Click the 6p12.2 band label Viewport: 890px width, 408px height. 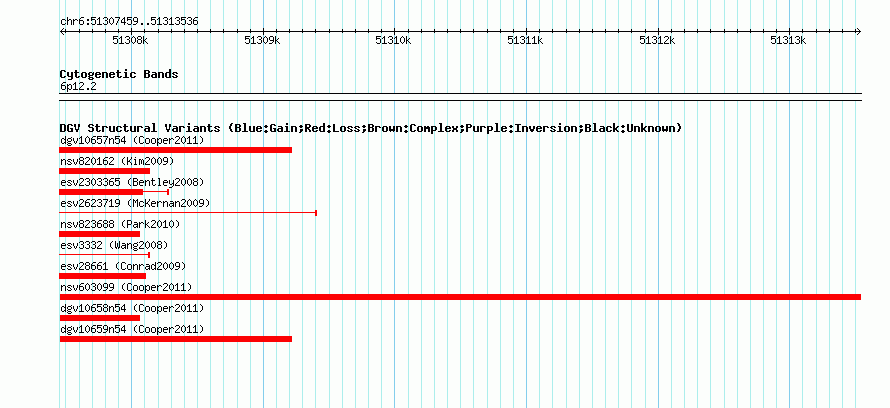[78, 87]
